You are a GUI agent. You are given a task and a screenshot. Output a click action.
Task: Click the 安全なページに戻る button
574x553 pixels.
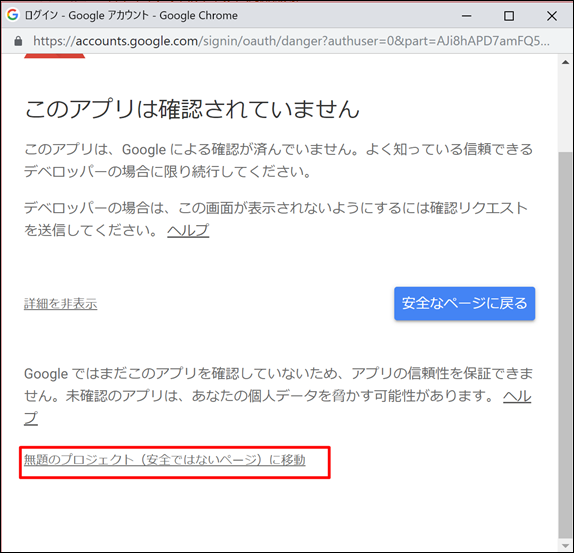465,303
